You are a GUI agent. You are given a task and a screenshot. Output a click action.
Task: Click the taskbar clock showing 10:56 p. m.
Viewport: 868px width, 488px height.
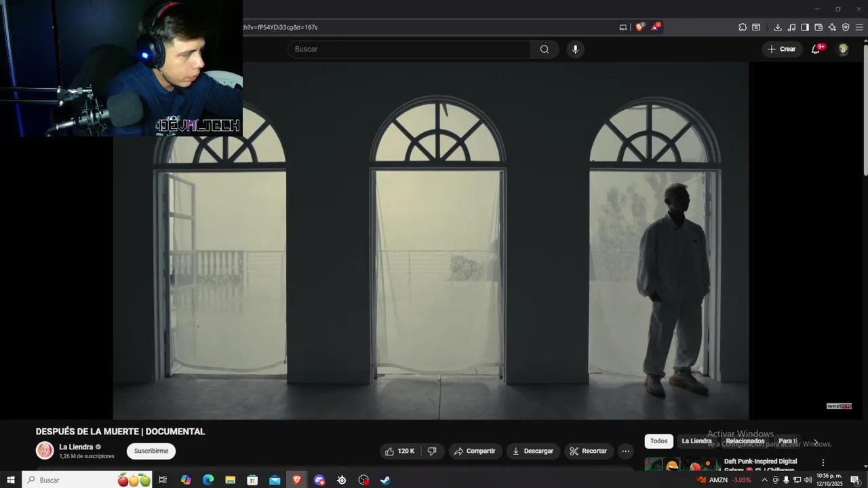[x=829, y=480]
